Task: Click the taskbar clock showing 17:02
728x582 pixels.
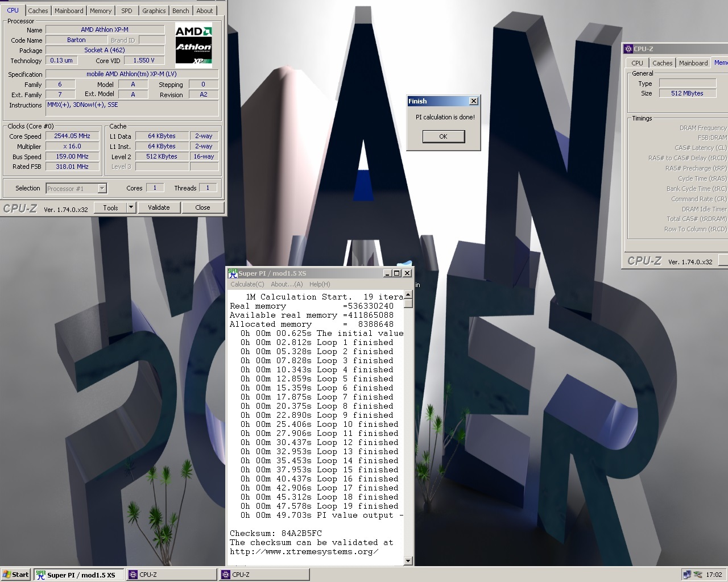Action: pos(714,575)
